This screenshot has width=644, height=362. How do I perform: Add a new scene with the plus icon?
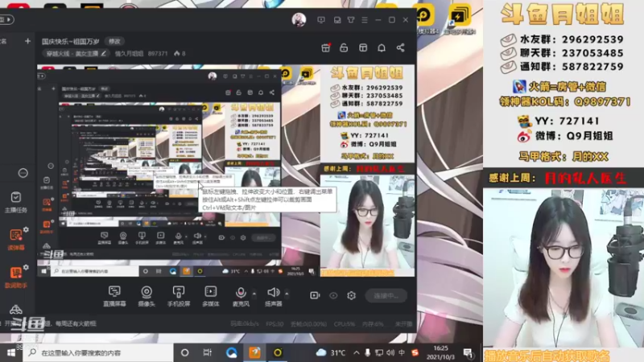coord(27,41)
